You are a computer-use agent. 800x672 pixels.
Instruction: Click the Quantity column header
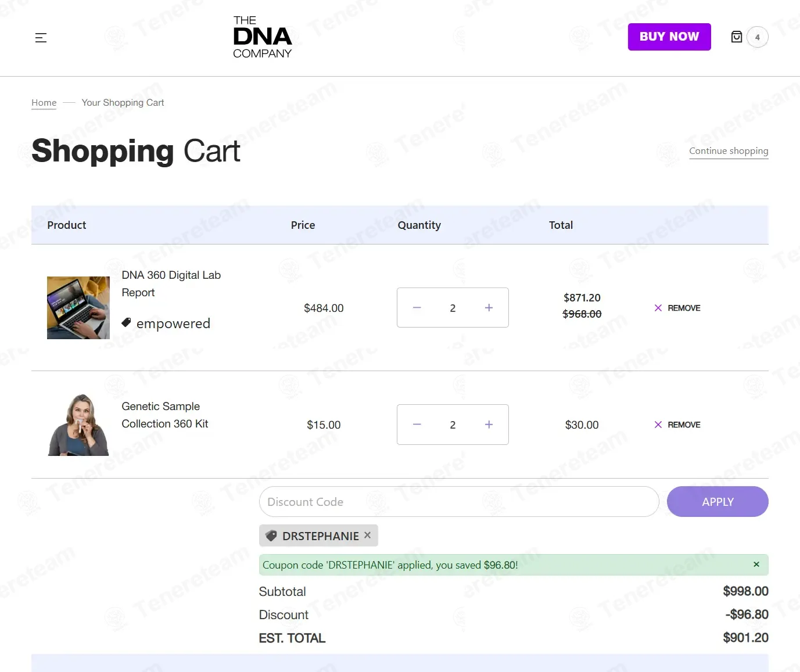pos(419,225)
